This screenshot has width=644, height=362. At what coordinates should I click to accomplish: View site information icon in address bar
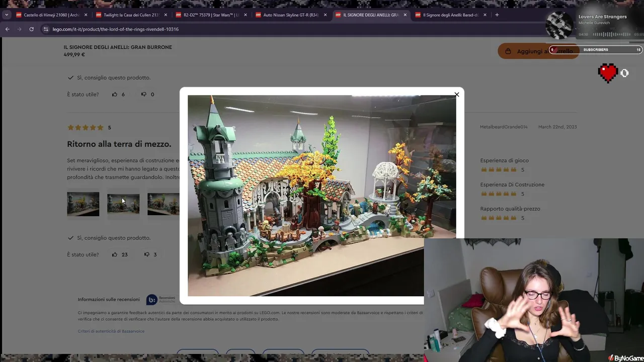pos(46,29)
